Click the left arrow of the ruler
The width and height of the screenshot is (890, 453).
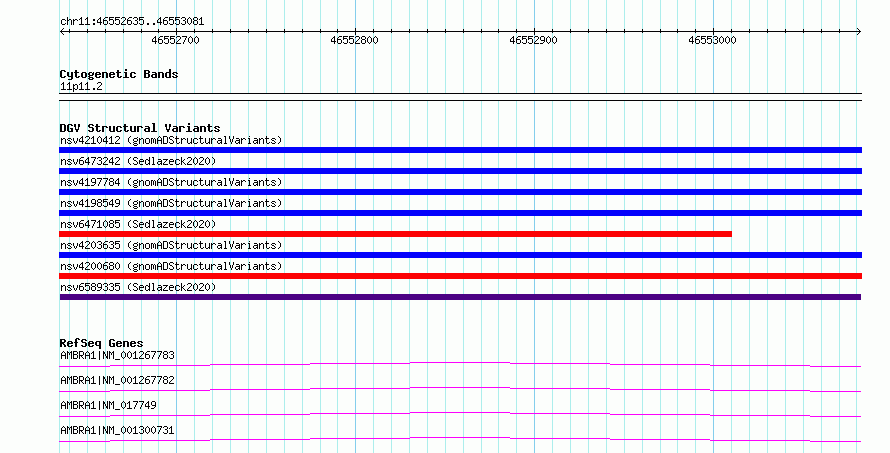pyautogui.click(x=62, y=32)
